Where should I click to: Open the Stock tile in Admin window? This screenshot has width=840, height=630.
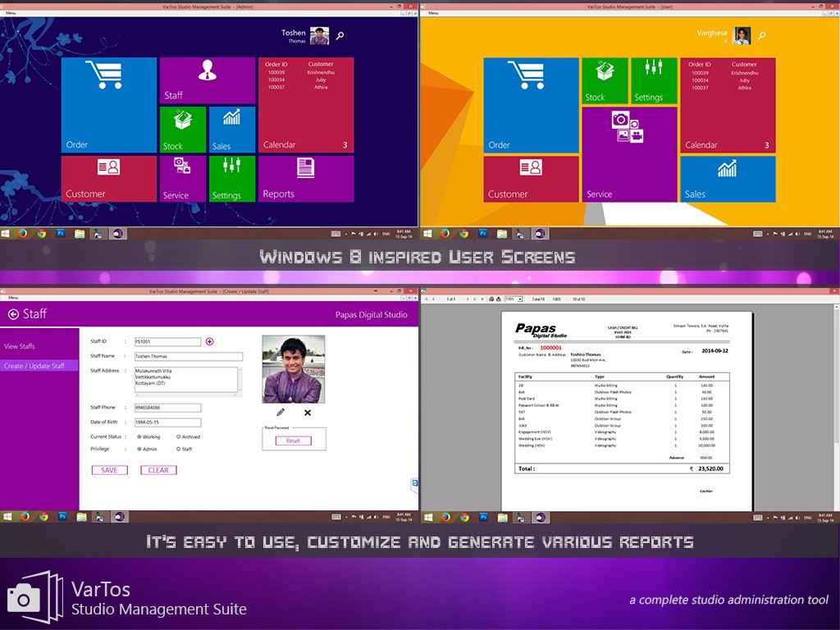(183, 130)
